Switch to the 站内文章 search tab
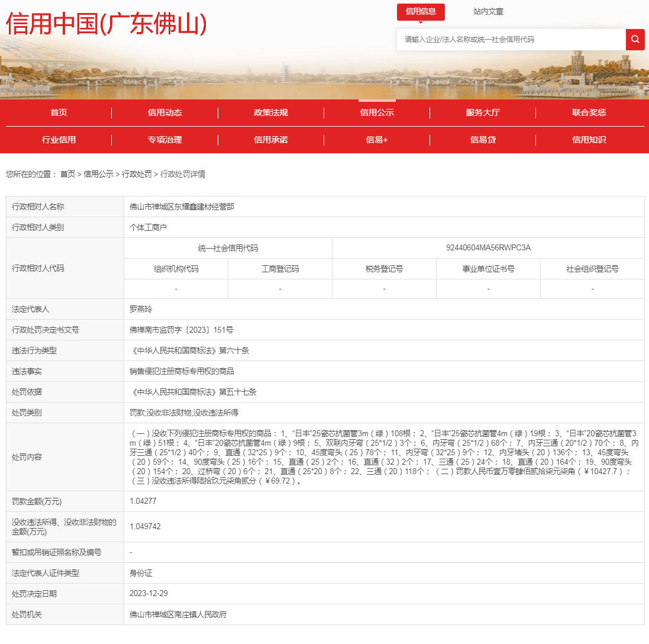Viewport: 649px width, 644px height. pyautogui.click(x=488, y=11)
